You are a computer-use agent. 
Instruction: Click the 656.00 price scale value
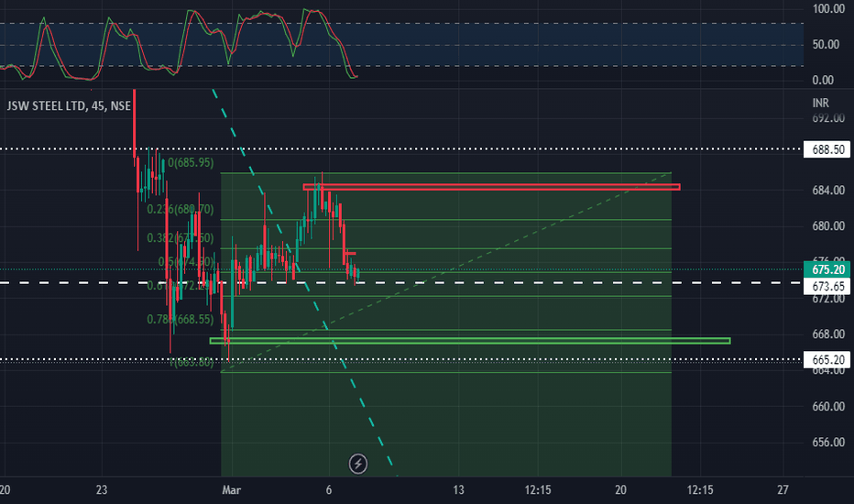pyautogui.click(x=828, y=443)
